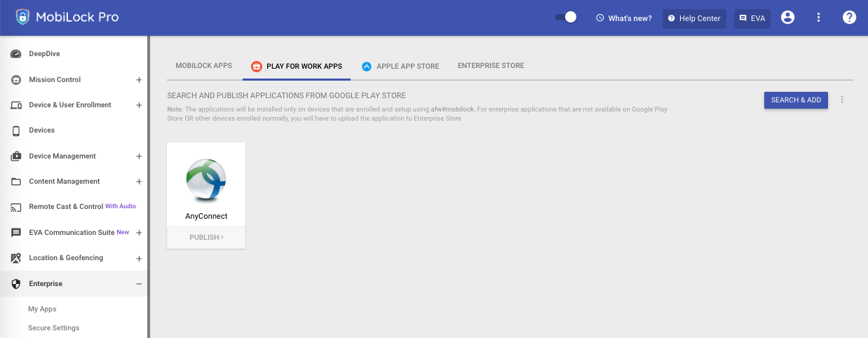Open the options menu beside Search & Add
Screen dimensions: 868x338
[842, 100]
